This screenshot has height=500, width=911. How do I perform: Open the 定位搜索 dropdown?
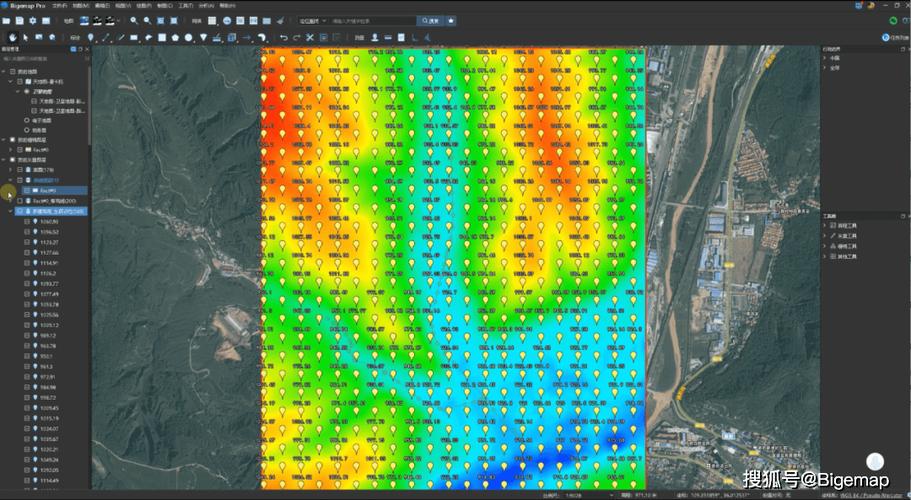pyautogui.click(x=312, y=20)
